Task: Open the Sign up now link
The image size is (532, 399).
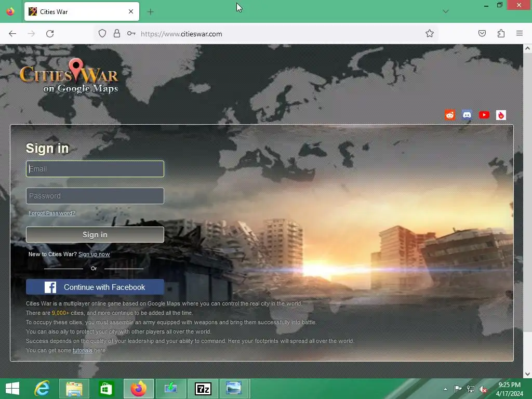Action: [x=94, y=255]
